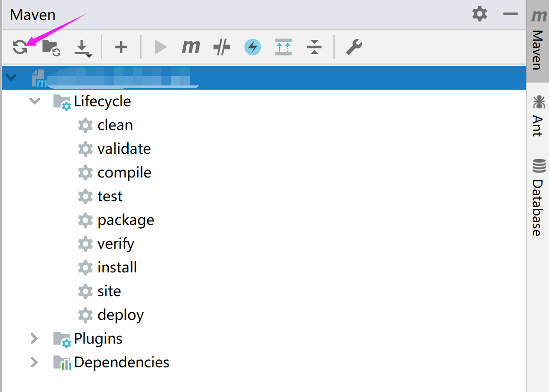Viewport: 549px width, 392px height.
Task: Collapse the root Maven project node
Action: (x=11, y=77)
